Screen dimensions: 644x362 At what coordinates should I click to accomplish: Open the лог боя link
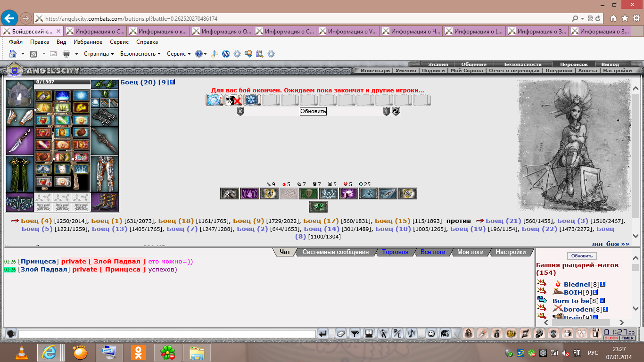pos(611,244)
